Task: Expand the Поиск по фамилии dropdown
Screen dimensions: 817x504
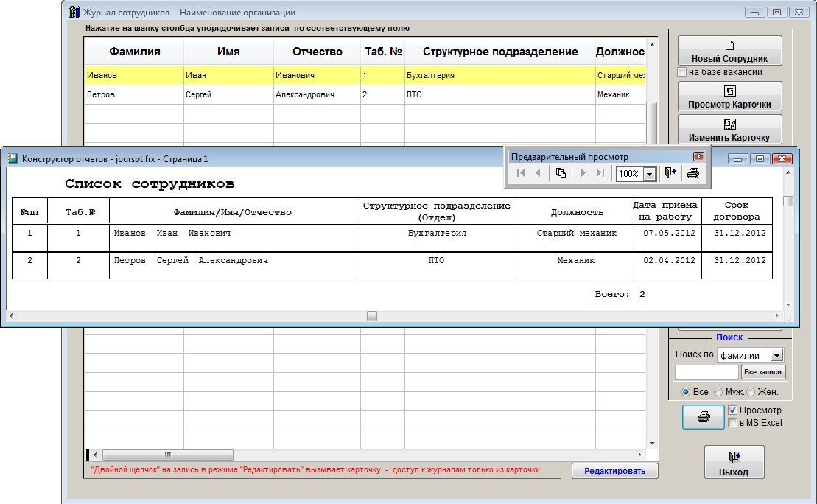Action: (776, 355)
